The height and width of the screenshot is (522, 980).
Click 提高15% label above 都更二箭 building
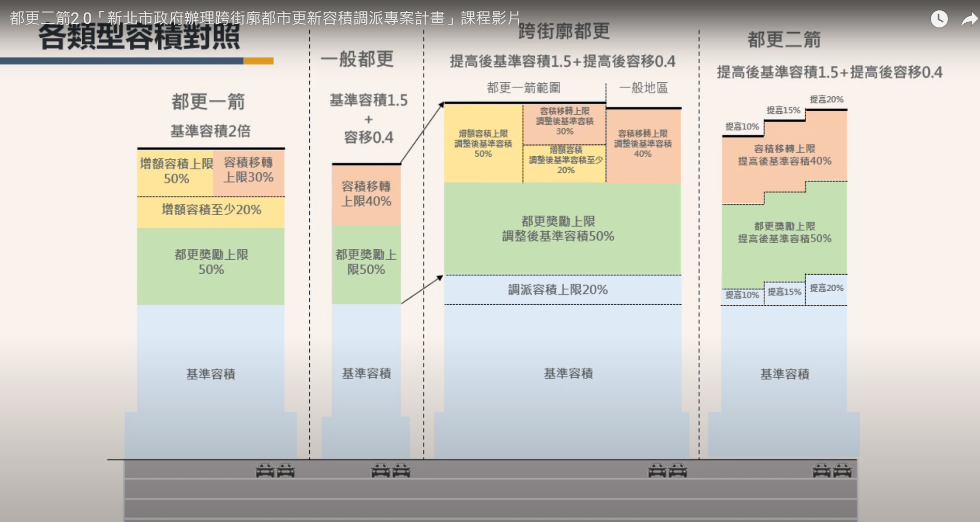[783, 110]
